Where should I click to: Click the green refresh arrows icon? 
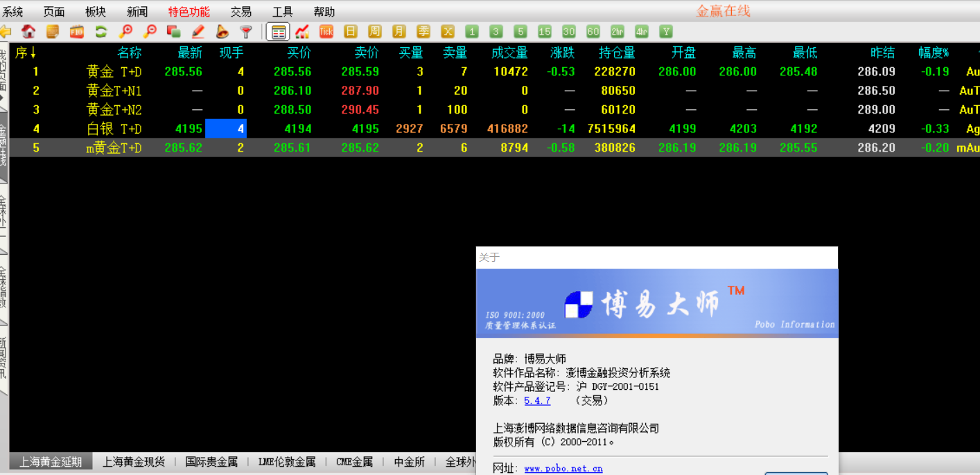101,31
